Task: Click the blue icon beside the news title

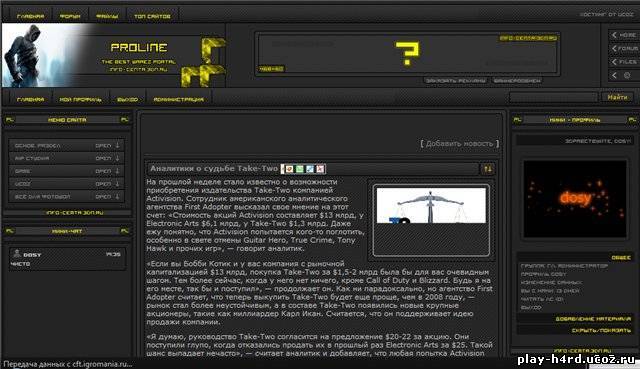Action: tap(310, 169)
